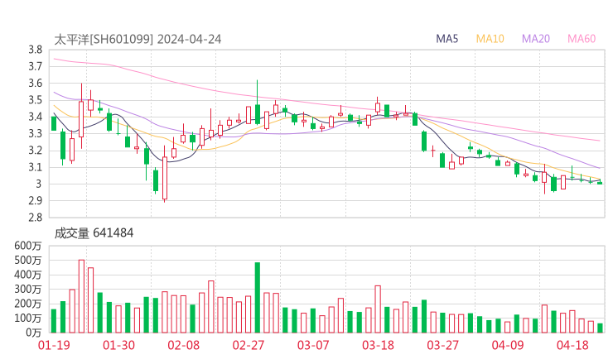
Task: Click the 03-07 date label
Action: (313, 345)
